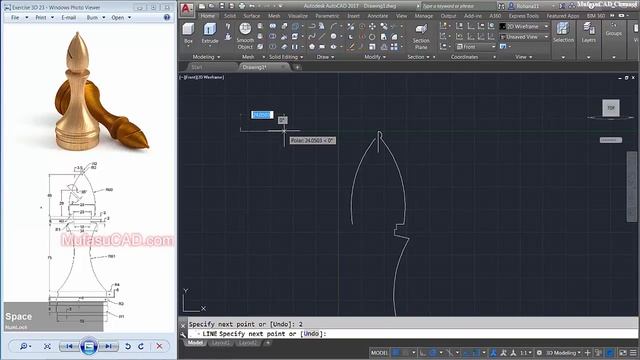This screenshot has width=640, height=360.
Task: Select the Array tool in Modify panel
Action: (394, 47)
